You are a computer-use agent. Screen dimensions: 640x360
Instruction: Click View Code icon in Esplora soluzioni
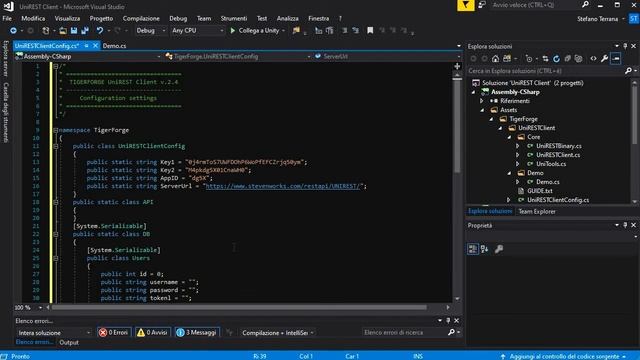pyautogui.click(x=593, y=59)
